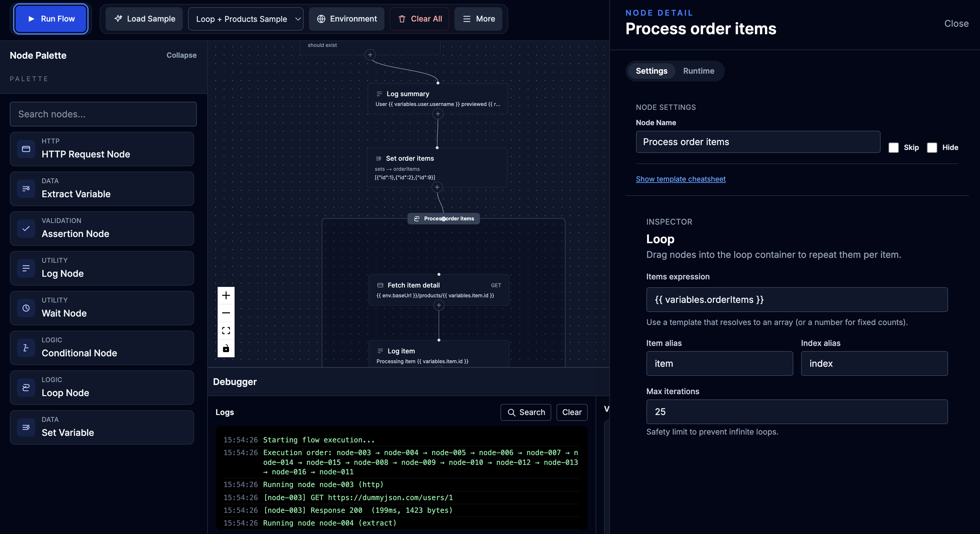Open the template cheatsheet link
Image resolution: width=980 pixels, height=534 pixels.
coord(681,179)
